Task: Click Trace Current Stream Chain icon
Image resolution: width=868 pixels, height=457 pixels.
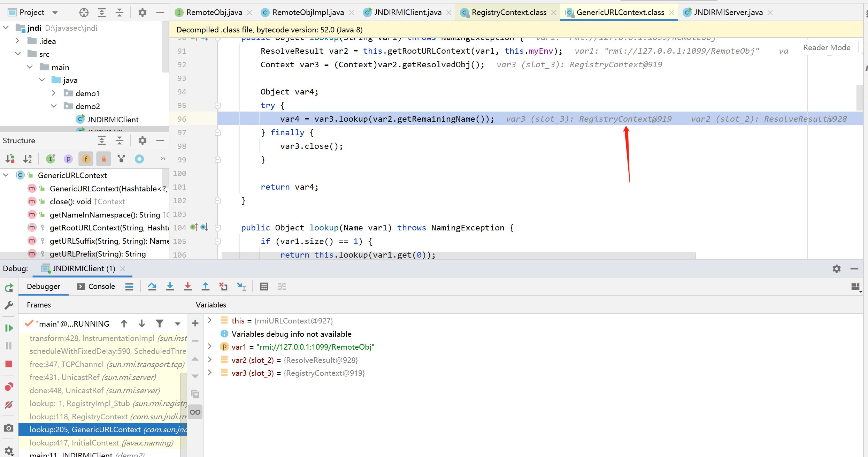Action: (x=282, y=287)
